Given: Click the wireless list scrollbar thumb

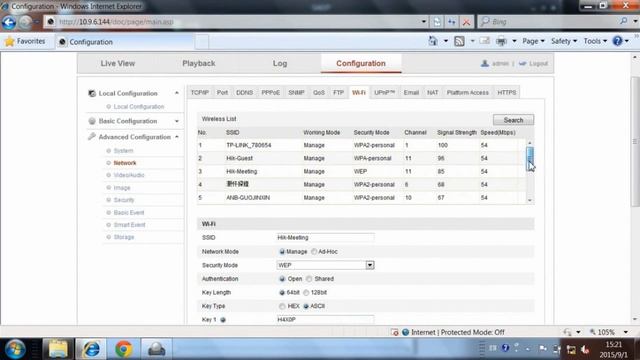Looking at the screenshot, I should (530, 158).
